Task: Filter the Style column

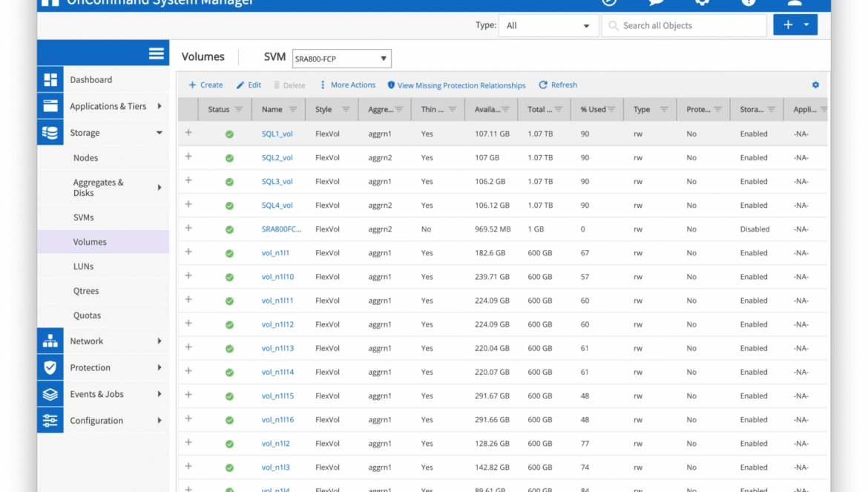Action: pyautogui.click(x=346, y=109)
